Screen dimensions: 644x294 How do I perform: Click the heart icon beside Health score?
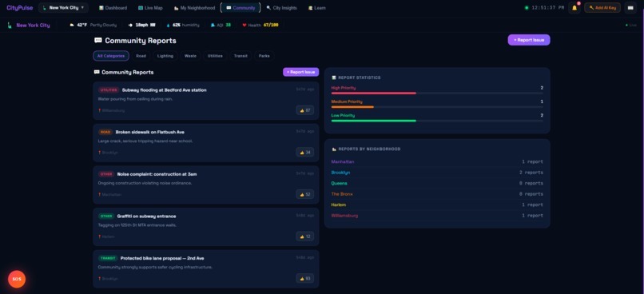[244, 25]
